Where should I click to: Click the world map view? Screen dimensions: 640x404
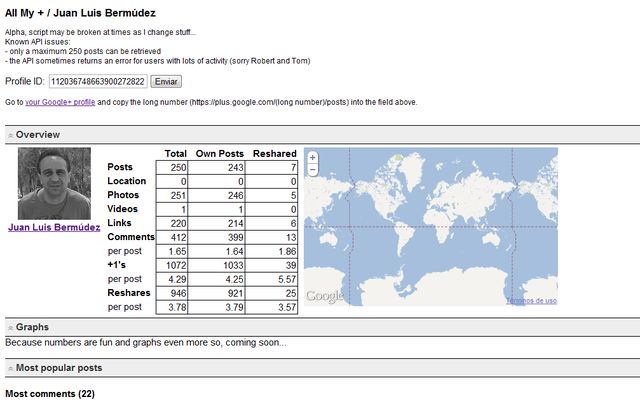[x=431, y=227]
